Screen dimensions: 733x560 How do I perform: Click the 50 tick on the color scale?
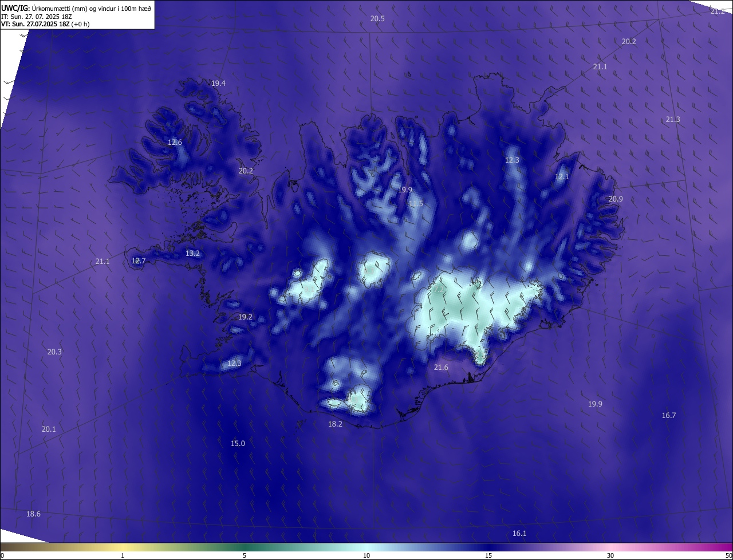point(728,555)
